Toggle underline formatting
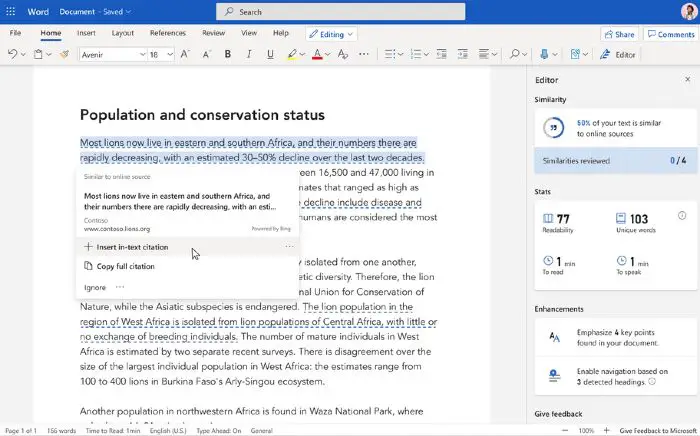The height and width of the screenshot is (436, 700). 270,54
